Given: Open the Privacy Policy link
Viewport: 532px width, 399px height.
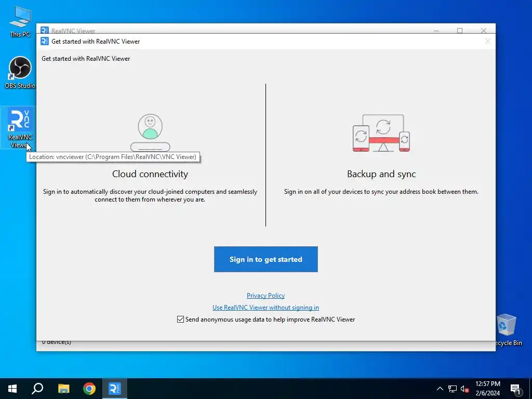Looking at the screenshot, I should tap(265, 296).
